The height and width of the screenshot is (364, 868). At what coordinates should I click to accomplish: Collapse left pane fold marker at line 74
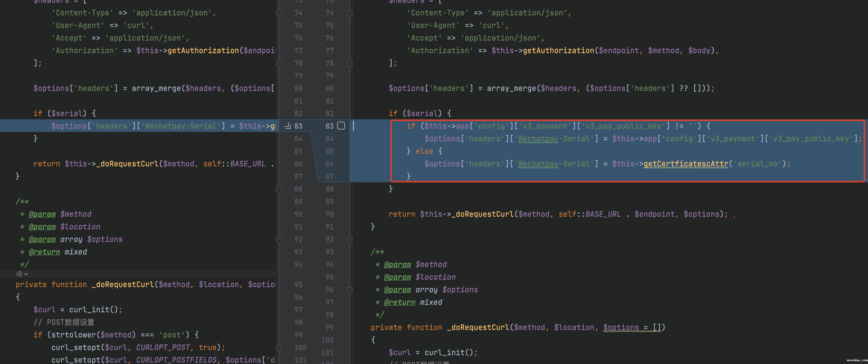(x=279, y=13)
